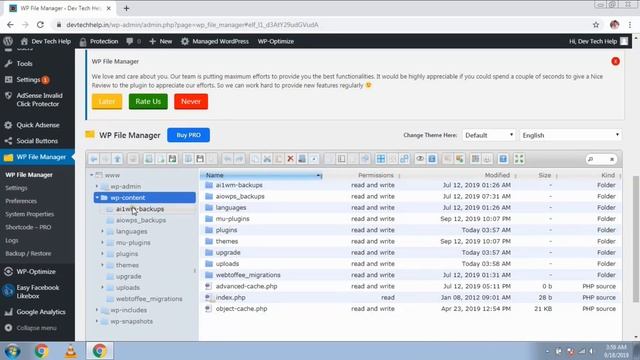Click the WordPress logo in admin bar
Viewport: 640px width, 360px height.
click(x=8, y=41)
